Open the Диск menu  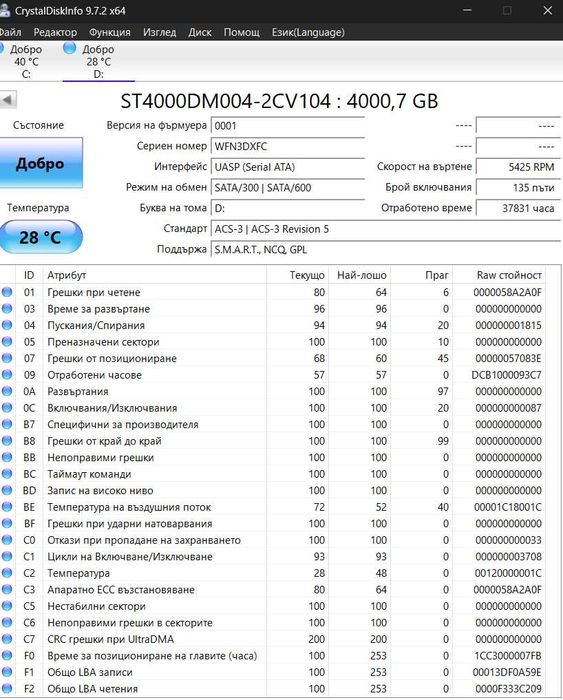point(200,32)
